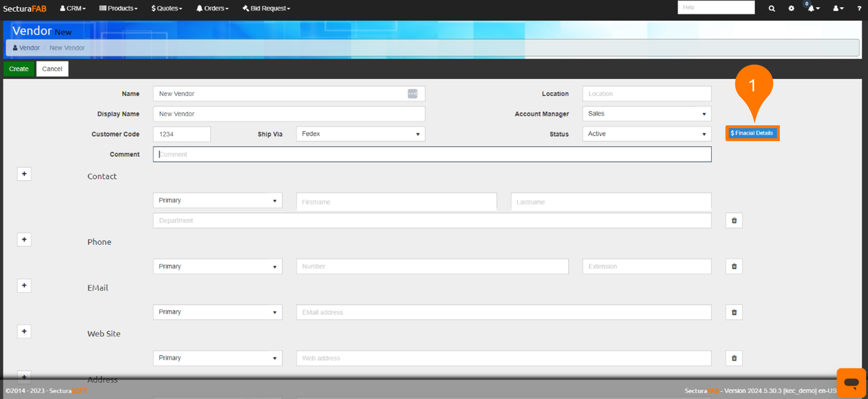Click the search magnifier icon in navbar
Viewport: 868px width, 399px height.
772,8
